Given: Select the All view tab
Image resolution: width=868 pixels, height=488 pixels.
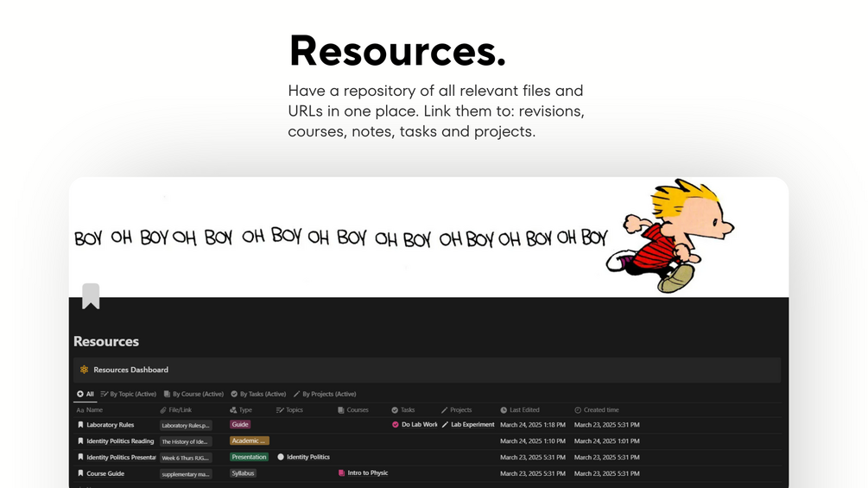Looking at the screenshot, I should coord(86,394).
